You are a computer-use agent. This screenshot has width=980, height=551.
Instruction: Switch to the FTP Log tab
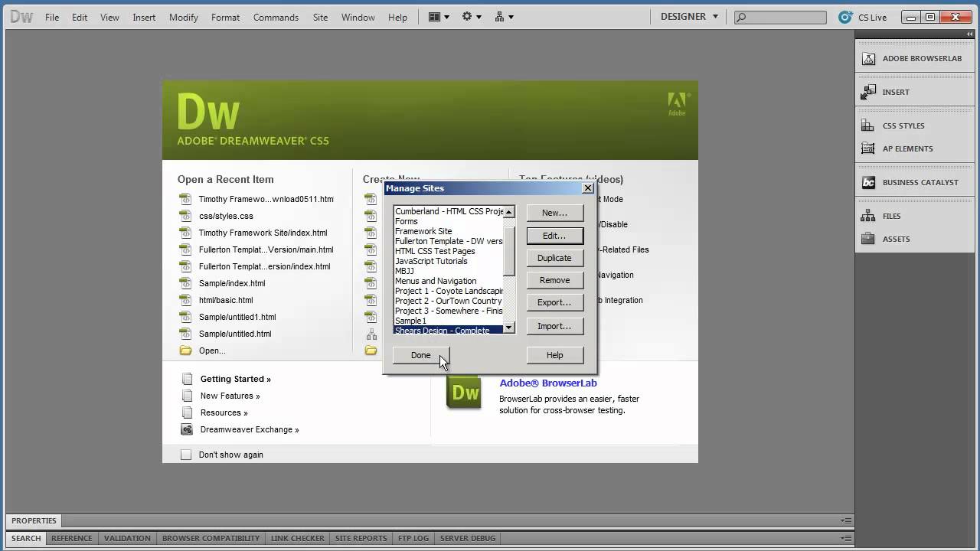pyautogui.click(x=413, y=538)
